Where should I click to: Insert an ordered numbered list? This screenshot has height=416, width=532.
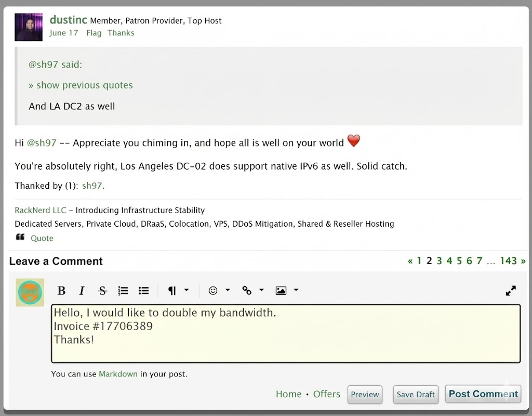[123, 291]
